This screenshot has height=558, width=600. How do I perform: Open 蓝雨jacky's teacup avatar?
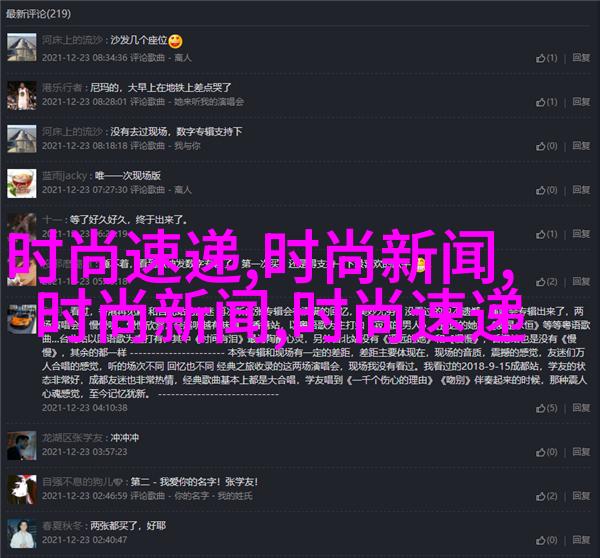(22, 183)
